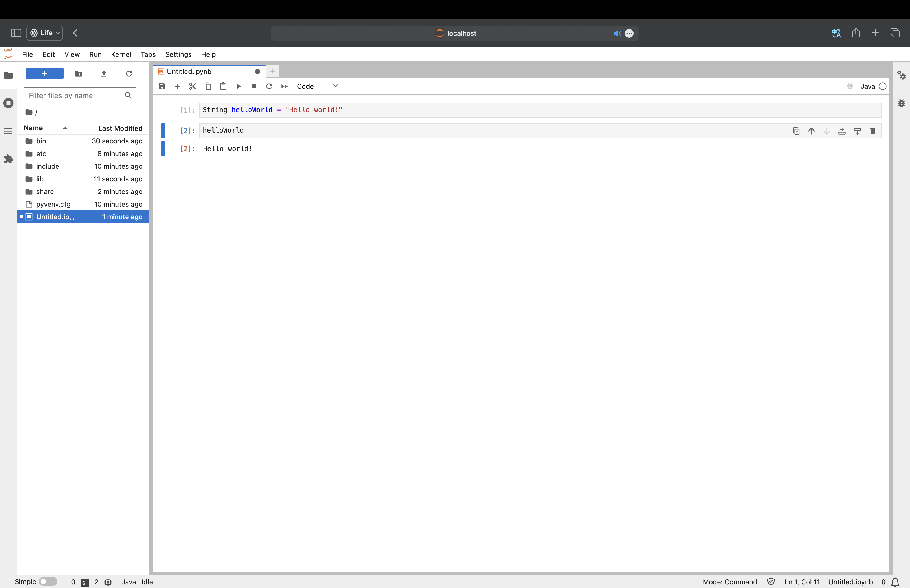Toggle the browser sidebar visibility
The height and width of the screenshot is (588, 910).
click(x=16, y=33)
